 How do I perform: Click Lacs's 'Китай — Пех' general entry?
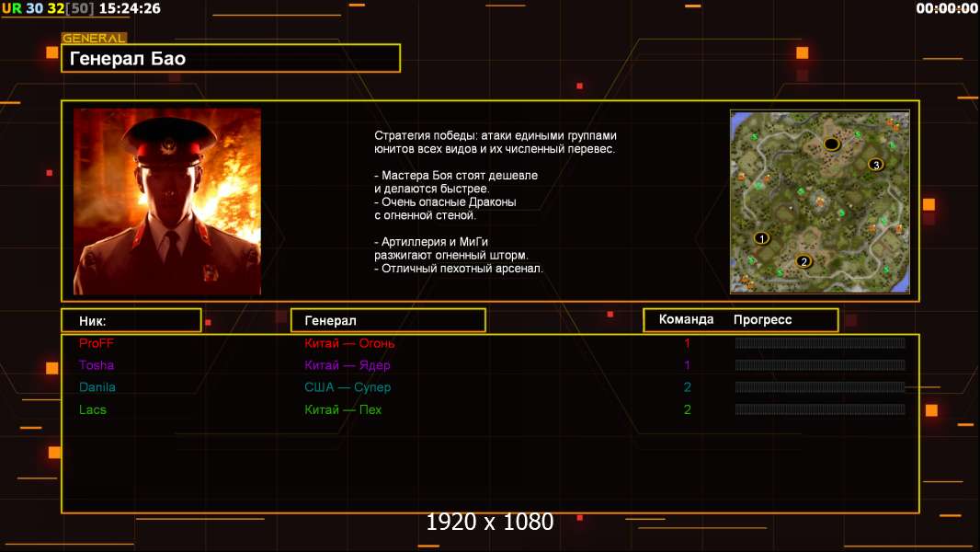tap(343, 409)
